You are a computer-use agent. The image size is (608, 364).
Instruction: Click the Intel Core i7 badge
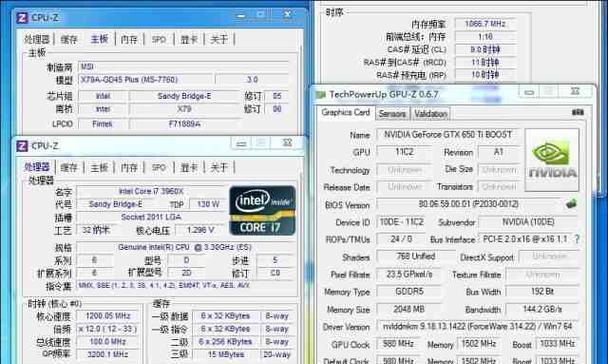click(x=262, y=210)
